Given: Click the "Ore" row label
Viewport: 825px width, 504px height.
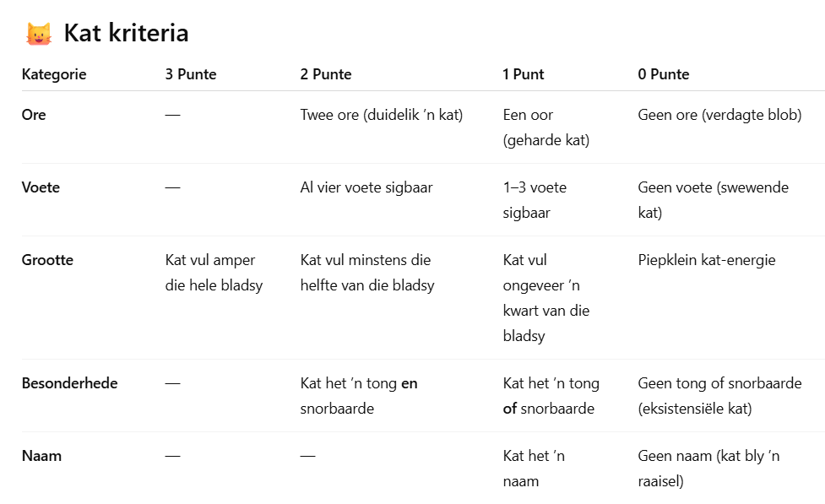Looking at the screenshot, I should pos(34,115).
